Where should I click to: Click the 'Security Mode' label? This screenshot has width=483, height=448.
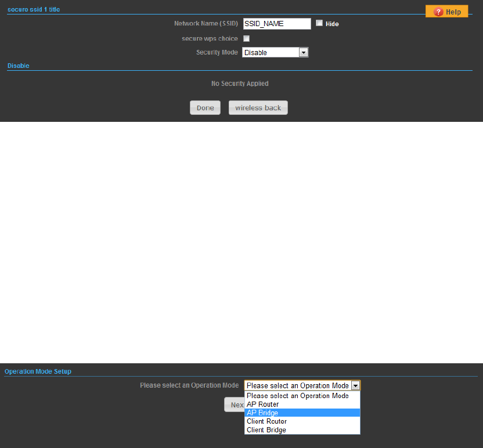click(x=217, y=52)
